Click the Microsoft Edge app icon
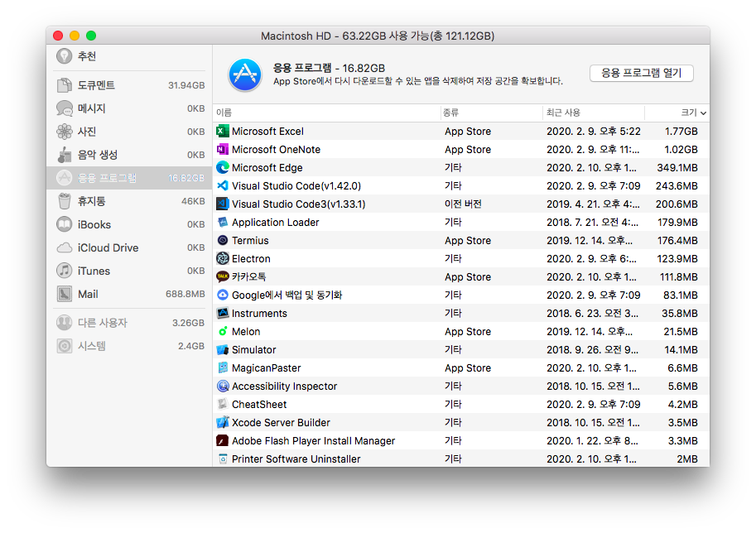 click(222, 168)
